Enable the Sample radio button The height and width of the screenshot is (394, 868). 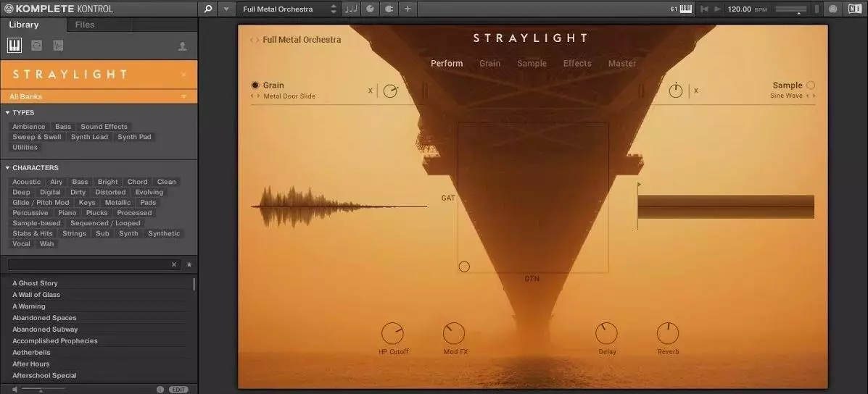pyautogui.click(x=811, y=85)
